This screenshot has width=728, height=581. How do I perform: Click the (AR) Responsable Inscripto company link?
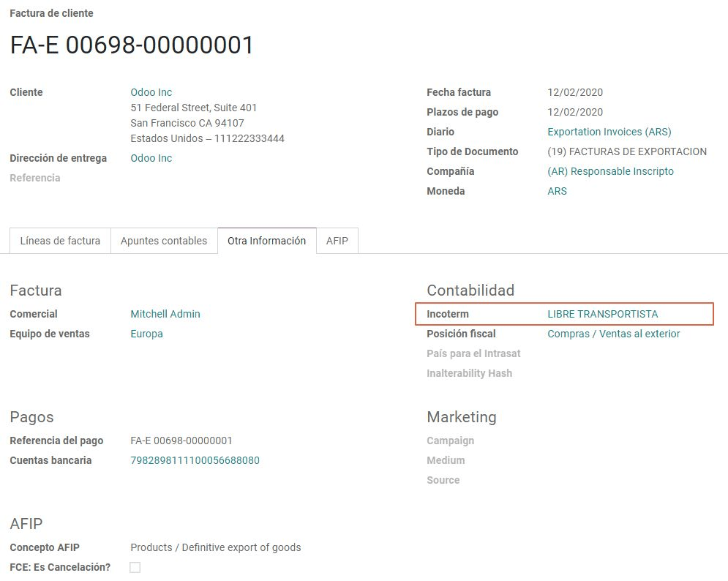(x=610, y=171)
